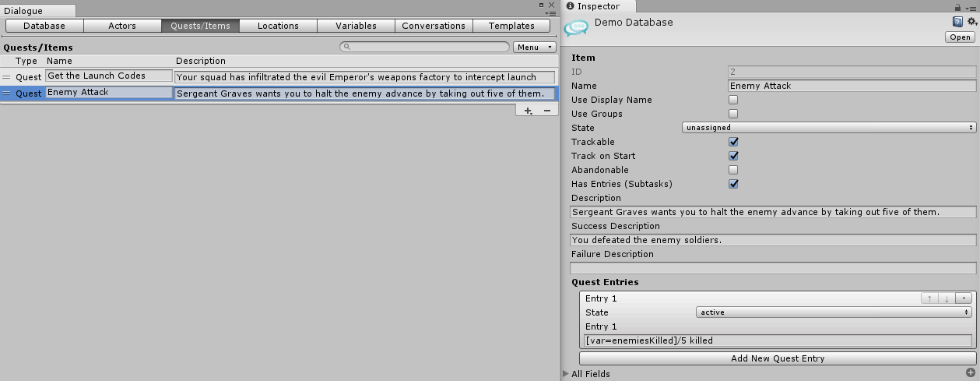Open the Dialogue panel options menu
The image size is (980, 381).
click(x=550, y=12)
